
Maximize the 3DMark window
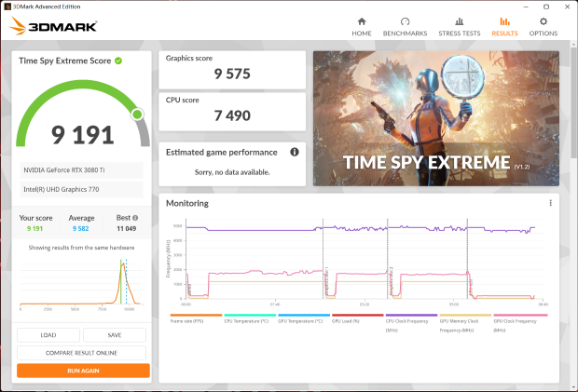(546, 7)
